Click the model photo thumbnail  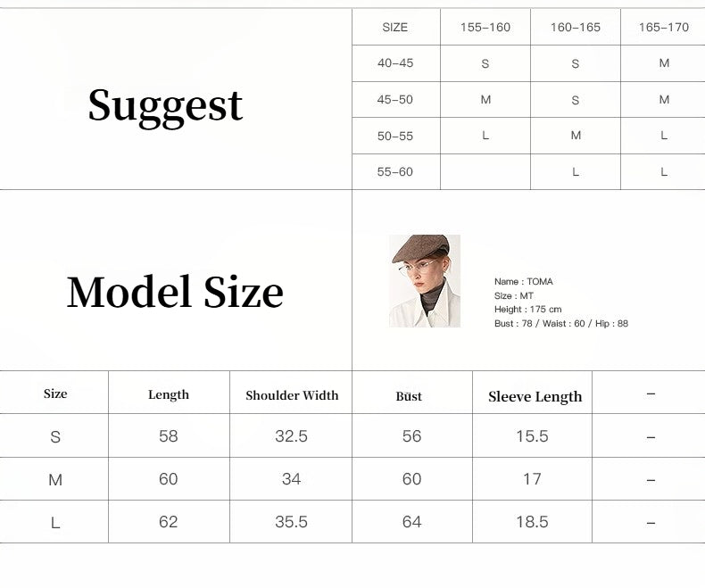[x=425, y=280]
